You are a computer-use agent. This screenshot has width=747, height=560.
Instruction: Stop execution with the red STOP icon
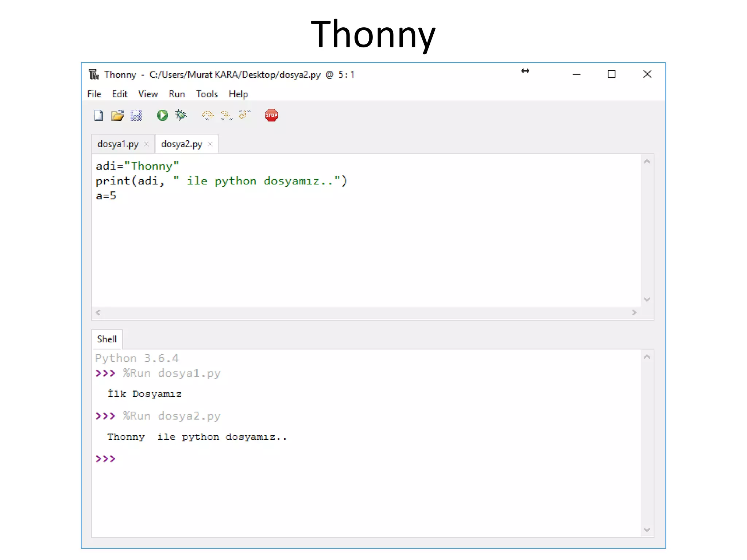click(271, 115)
